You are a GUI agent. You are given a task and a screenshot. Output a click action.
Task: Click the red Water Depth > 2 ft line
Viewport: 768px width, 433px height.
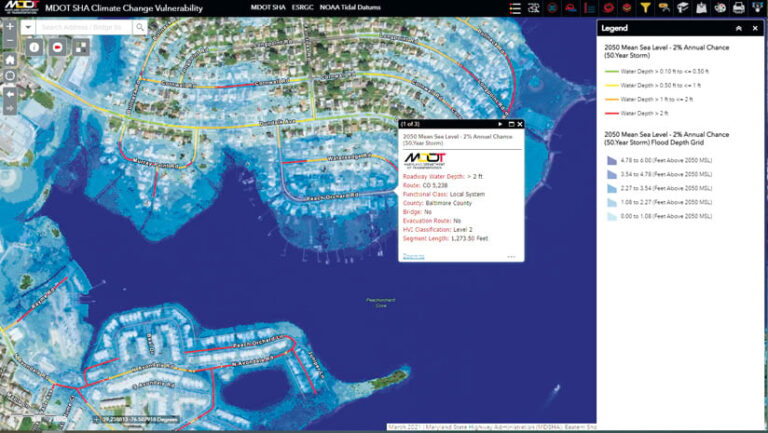click(x=612, y=113)
